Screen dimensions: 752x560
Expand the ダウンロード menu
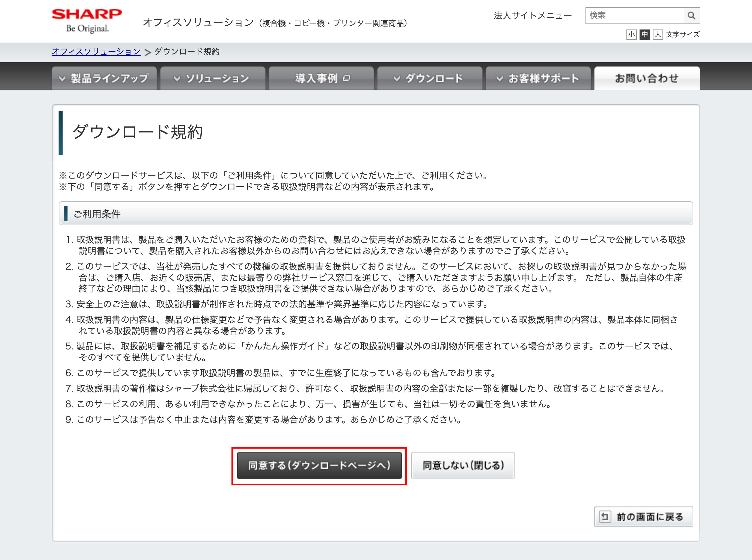430,78
